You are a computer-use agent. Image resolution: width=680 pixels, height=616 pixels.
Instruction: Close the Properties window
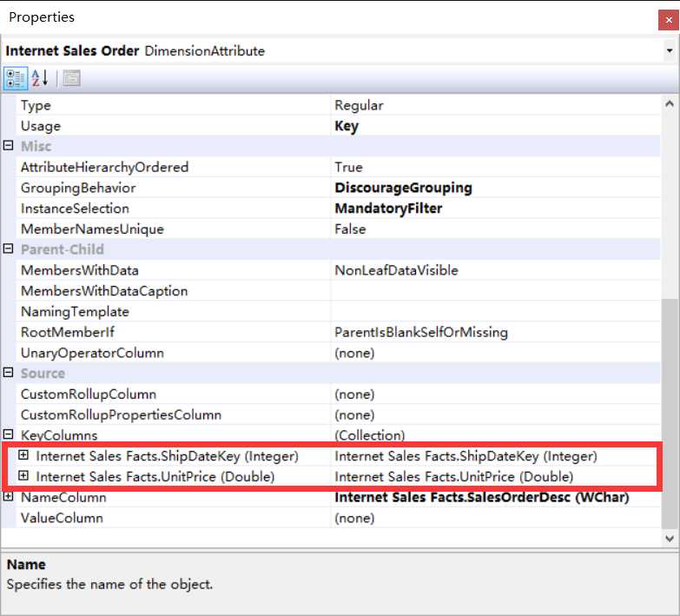click(x=669, y=20)
